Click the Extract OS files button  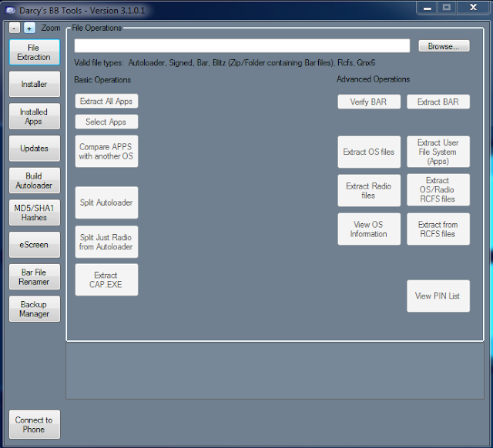pos(369,152)
